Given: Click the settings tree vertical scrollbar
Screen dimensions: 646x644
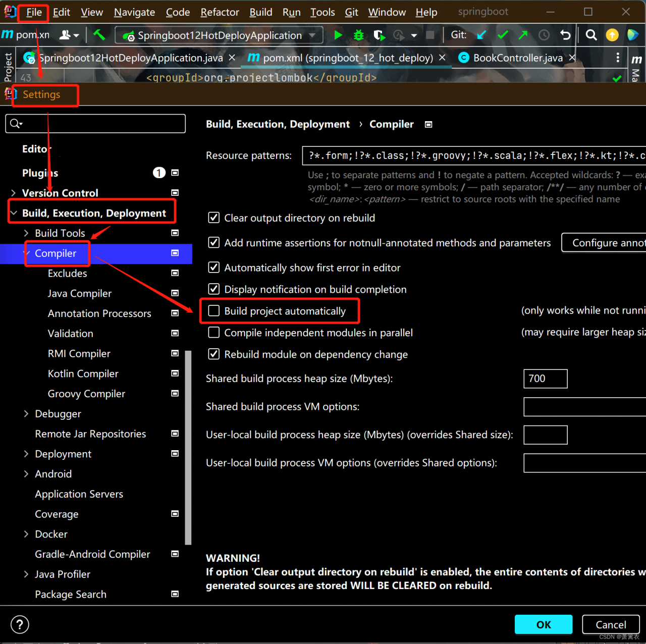Looking at the screenshot, I should click(x=188, y=448).
